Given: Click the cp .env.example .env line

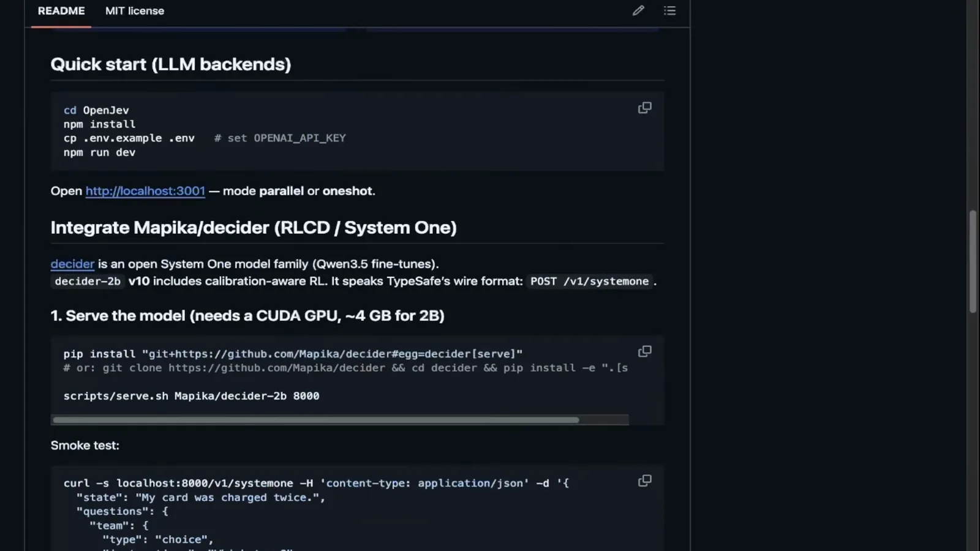Looking at the screenshot, I should click(x=205, y=138).
